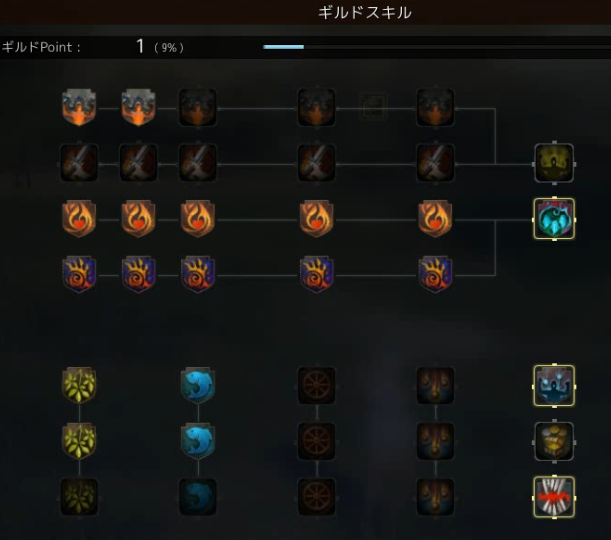Select the bottom dimmed fish skill icon
Image resolution: width=611 pixels, height=540 pixels.
(x=198, y=497)
